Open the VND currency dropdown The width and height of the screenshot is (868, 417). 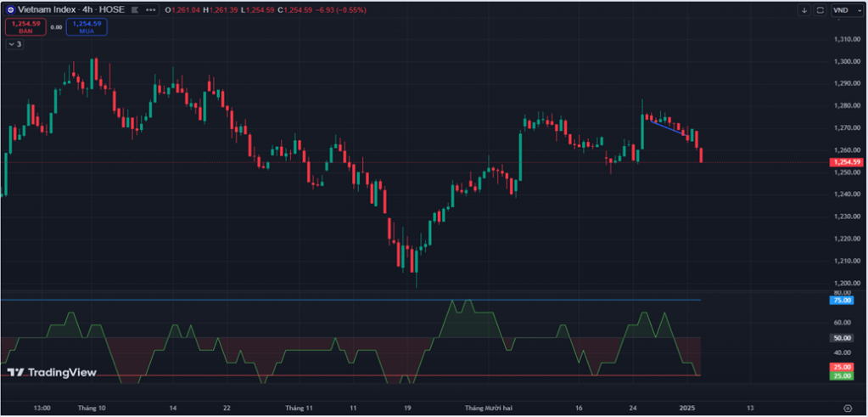point(845,10)
